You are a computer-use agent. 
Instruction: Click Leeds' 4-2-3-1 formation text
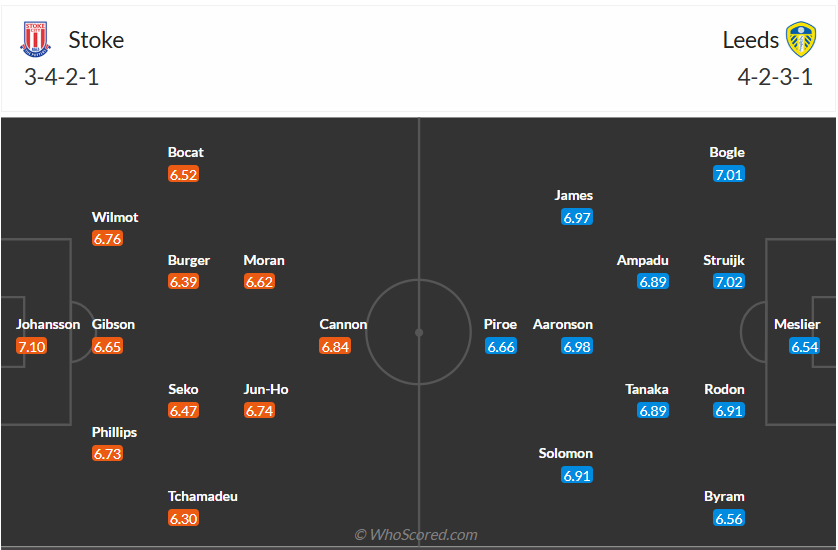775,78
